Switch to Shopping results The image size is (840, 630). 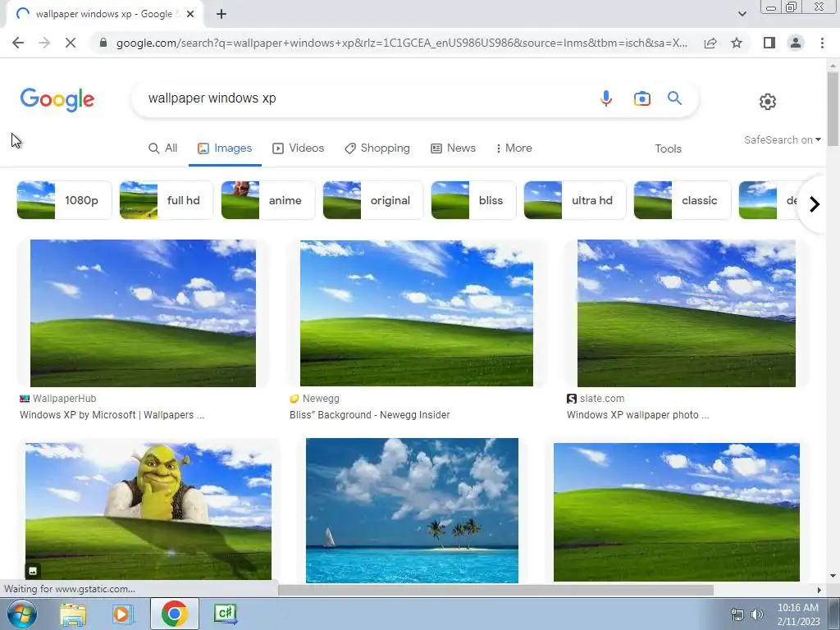coord(377,148)
